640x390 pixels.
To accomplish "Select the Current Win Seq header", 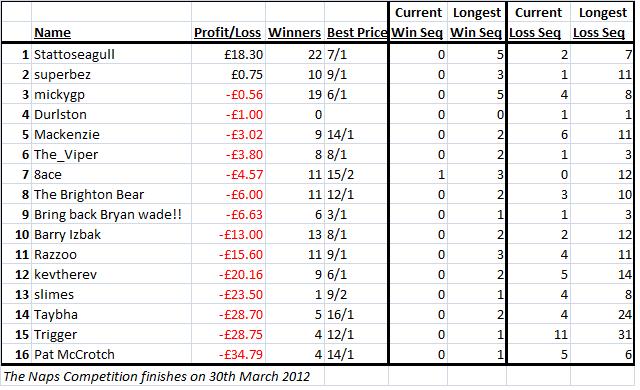I will coord(417,22).
